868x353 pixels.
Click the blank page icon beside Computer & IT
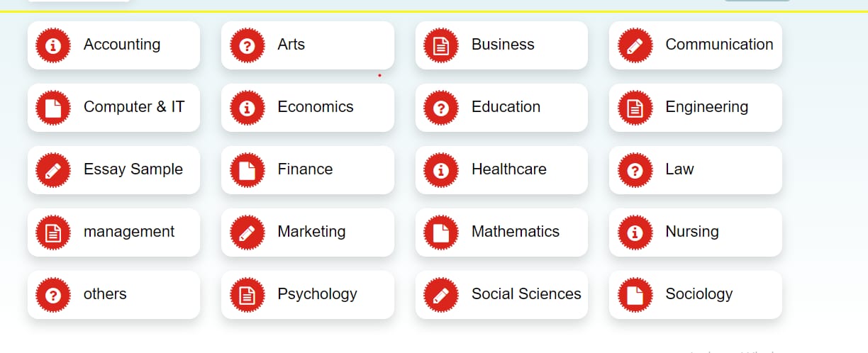[x=53, y=108]
